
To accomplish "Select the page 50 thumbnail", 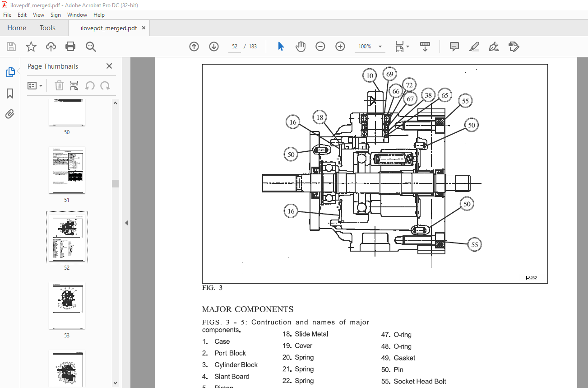I will 67,113.
